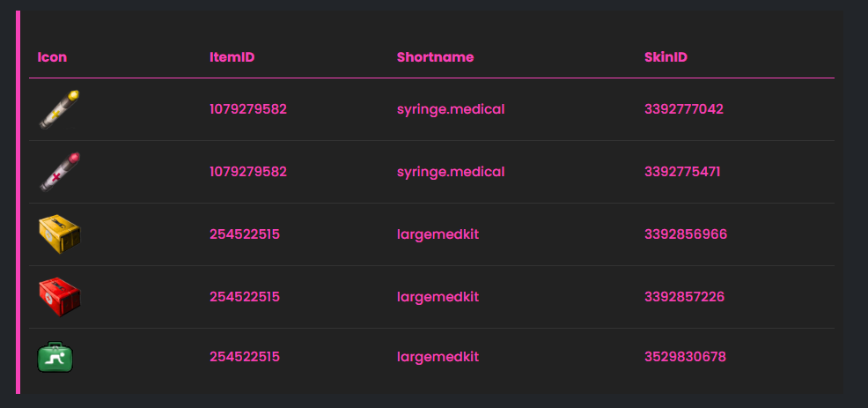Click the Icon column header

tap(52, 57)
